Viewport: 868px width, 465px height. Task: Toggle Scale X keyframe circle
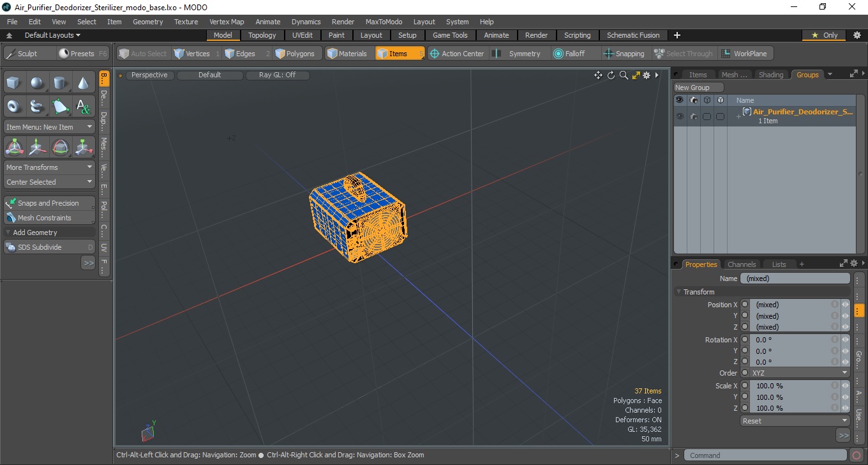[x=745, y=386]
